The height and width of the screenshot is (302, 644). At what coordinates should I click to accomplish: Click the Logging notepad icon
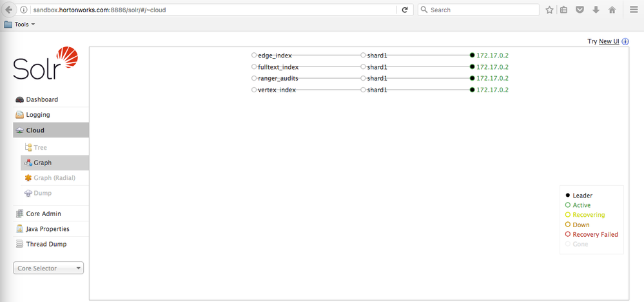(19, 115)
